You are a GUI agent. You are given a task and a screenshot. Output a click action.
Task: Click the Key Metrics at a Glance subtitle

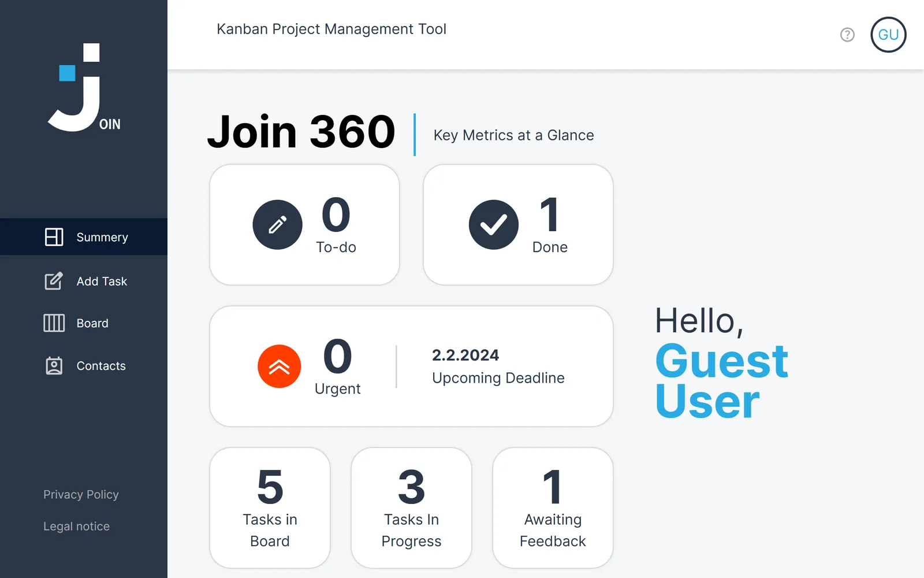(514, 135)
